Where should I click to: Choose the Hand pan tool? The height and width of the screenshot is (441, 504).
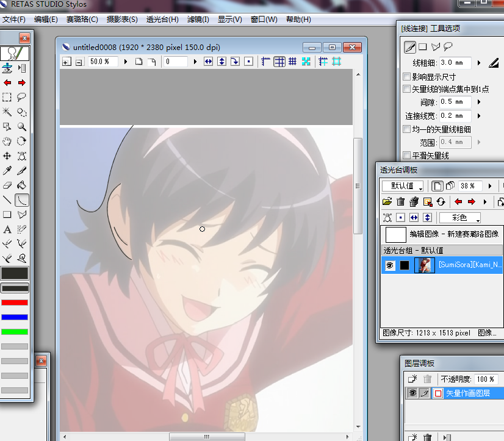point(7,142)
